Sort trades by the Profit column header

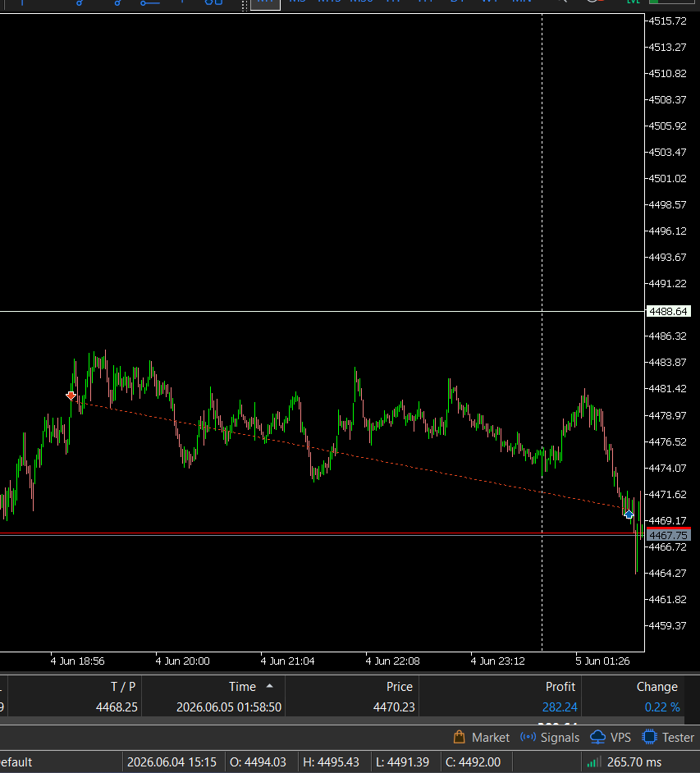tap(560, 687)
